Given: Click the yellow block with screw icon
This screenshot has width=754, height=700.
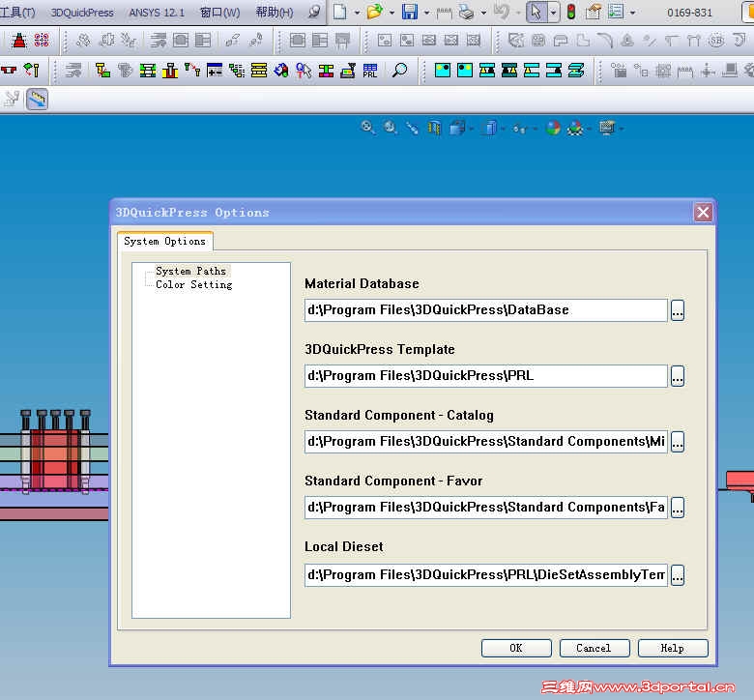Looking at the screenshot, I should click(170, 71).
